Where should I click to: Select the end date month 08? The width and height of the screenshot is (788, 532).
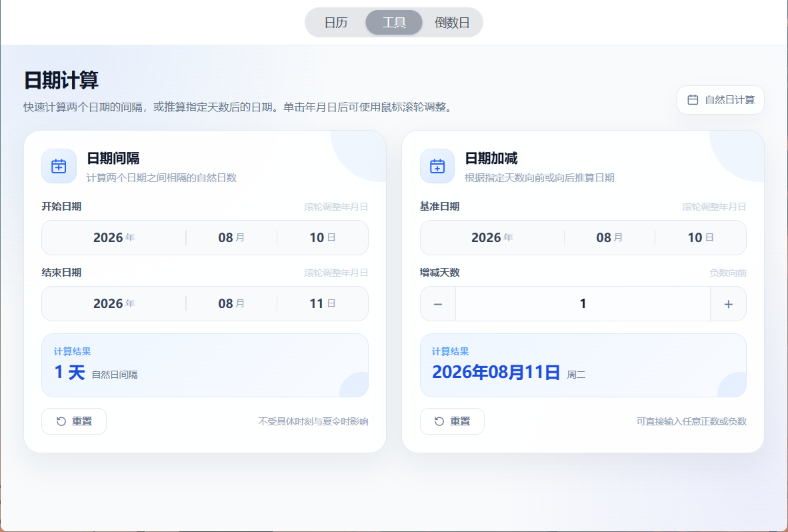(x=231, y=304)
